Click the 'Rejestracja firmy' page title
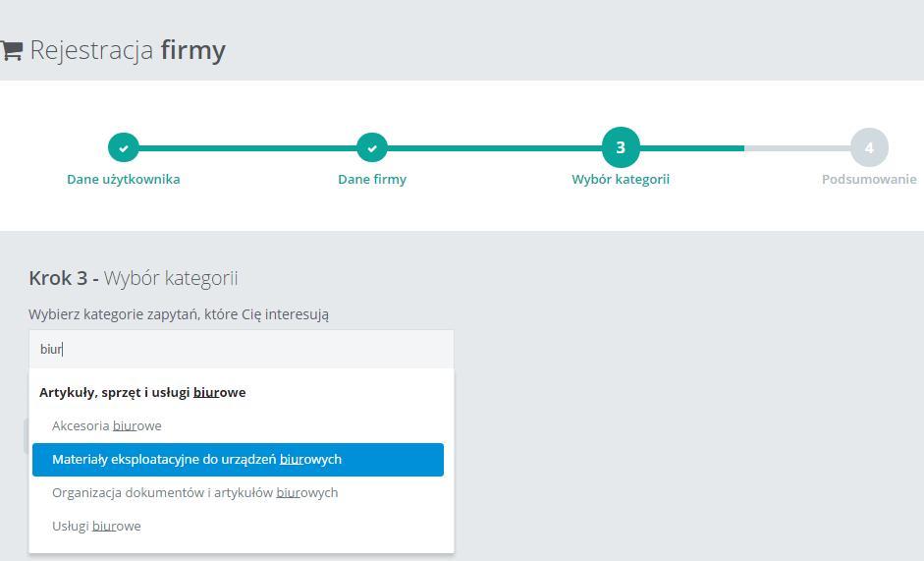Viewport: 924px width, 561px height. pos(128,50)
